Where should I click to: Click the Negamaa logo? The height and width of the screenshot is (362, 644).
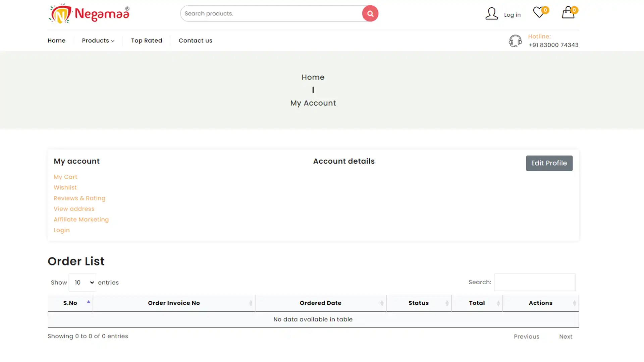tap(89, 14)
